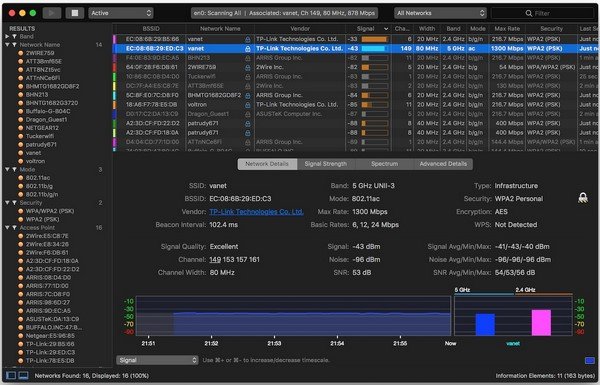
Task: Click orange dot icon beside Tuckerwifi
Action: pos(21,136)
